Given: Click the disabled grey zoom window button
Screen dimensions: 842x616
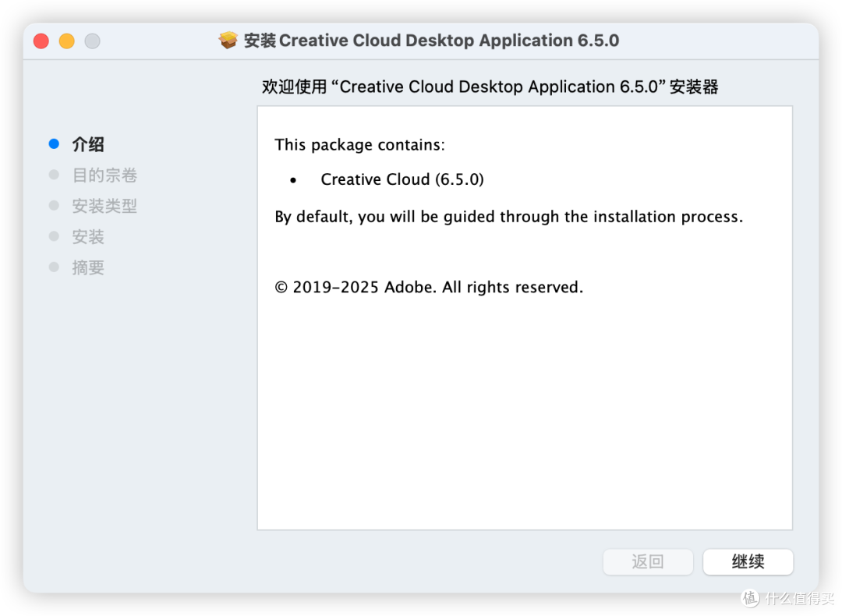Looking at the screenshot, I should tap(92, 41).
